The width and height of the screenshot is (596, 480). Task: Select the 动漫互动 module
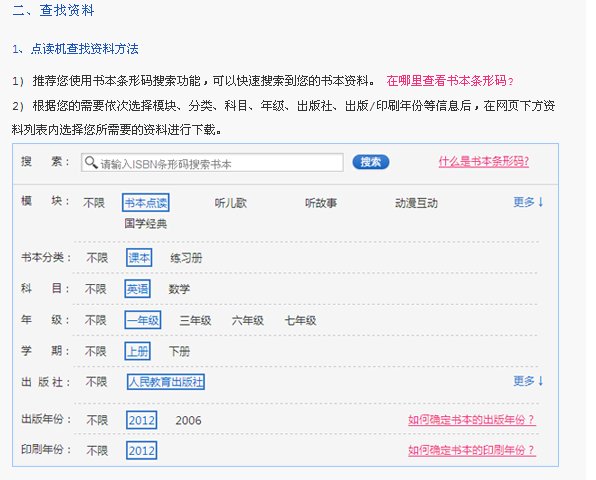coord(416,203)
